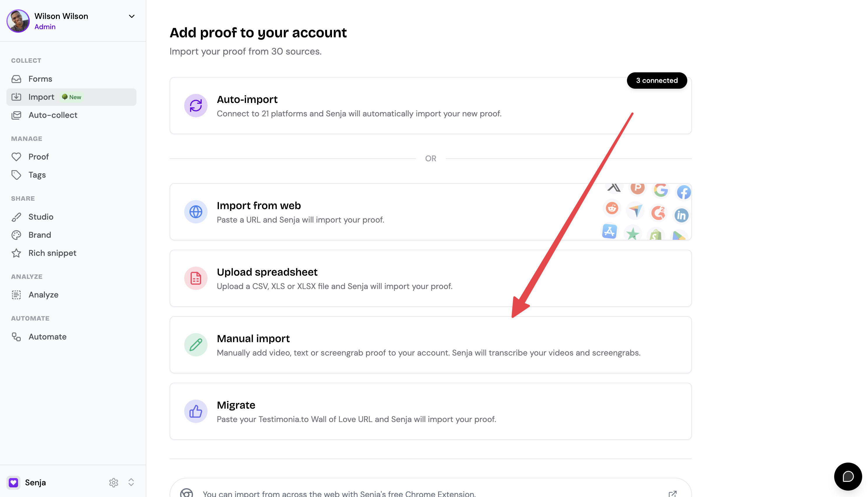Expand the Senja workspace switcher chevrons
Image resolution: width=868 pixels, height=497 pixels.
tap(131, 482)
